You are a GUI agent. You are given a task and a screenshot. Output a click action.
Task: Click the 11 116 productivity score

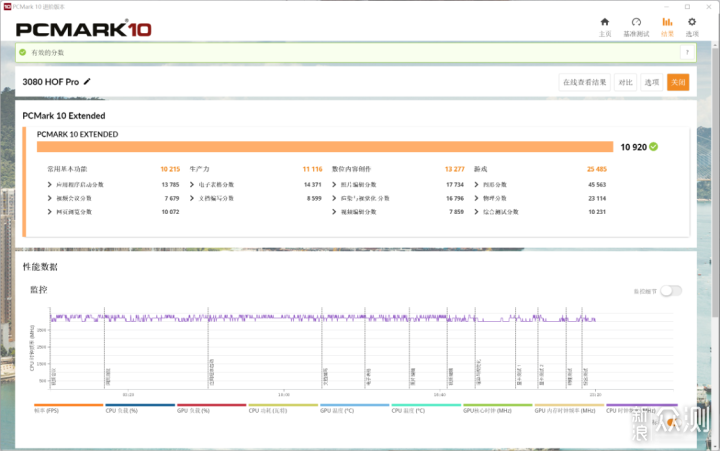(312, 169)
